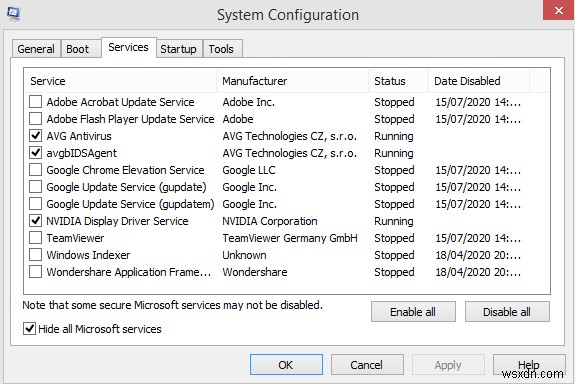
Task: Uncheck the avgbIDSAgent service
Action: pos(36,153)
